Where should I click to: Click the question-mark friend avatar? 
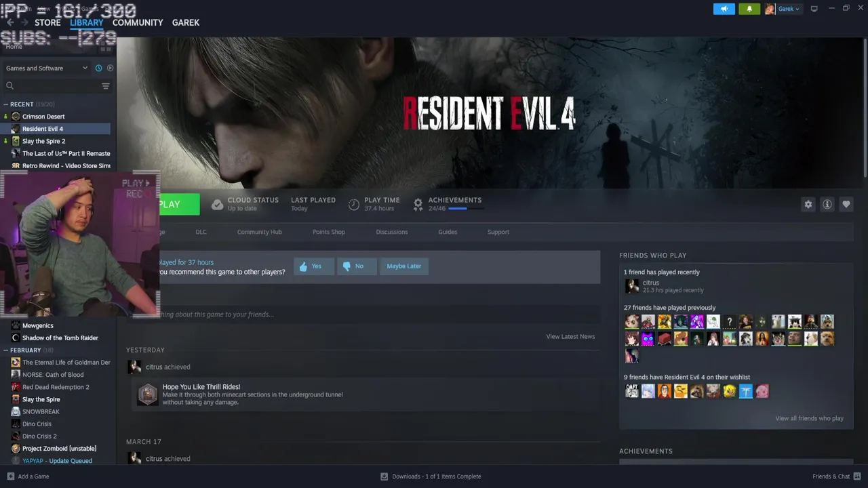pos(730,322)
